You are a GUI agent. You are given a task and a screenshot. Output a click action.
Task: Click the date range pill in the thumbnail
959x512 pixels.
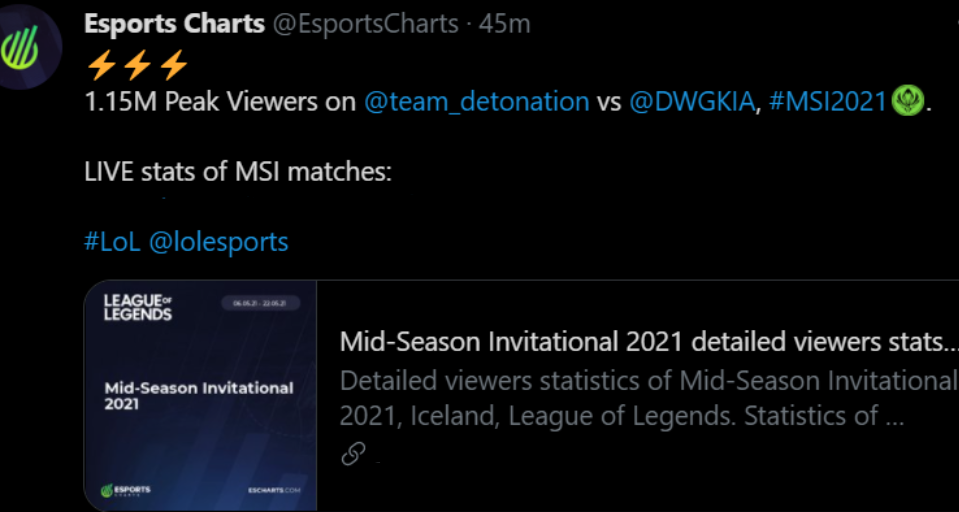coord(261,303)
